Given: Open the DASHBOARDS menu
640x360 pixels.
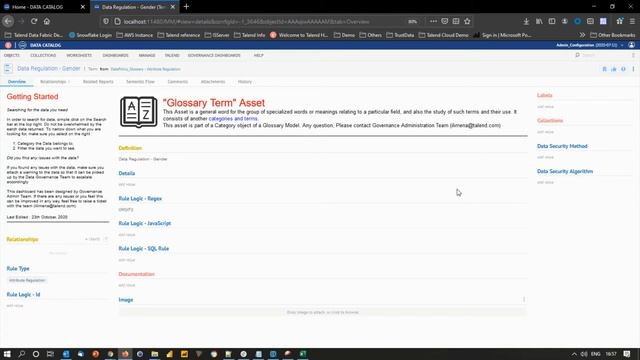Looking at the screenshot, I should 116,55.
